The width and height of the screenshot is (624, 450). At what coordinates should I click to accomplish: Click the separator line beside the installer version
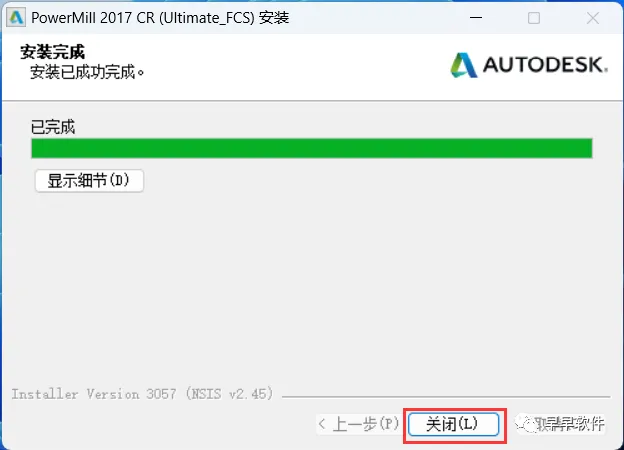point(446,397)
